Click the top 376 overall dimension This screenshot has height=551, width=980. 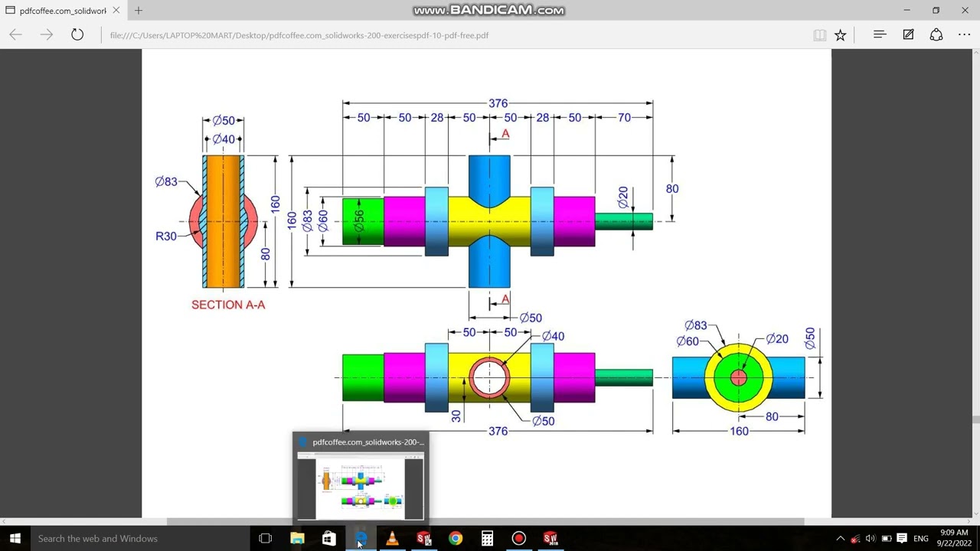(x=498, y=103)
